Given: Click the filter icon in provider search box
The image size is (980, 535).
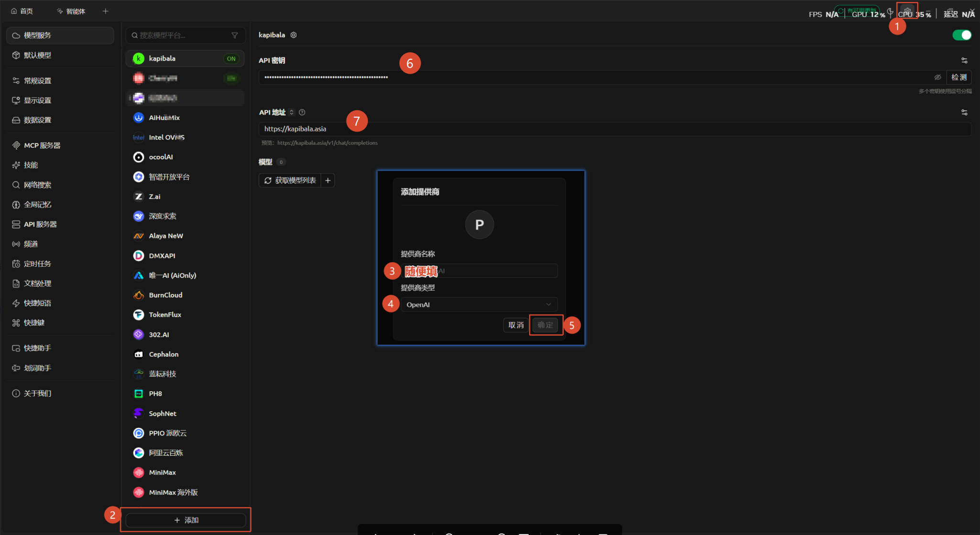Looking at the screenshot, I should (235, 35).
